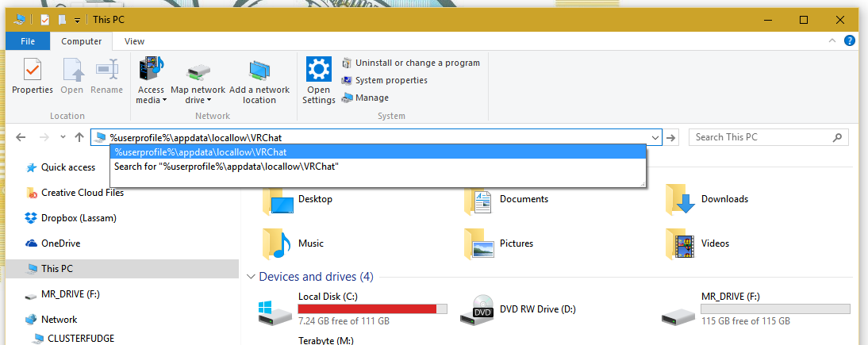Click the Help question mark icon
The height and width of the screenshot is (345, 868).
coord(850,40)
